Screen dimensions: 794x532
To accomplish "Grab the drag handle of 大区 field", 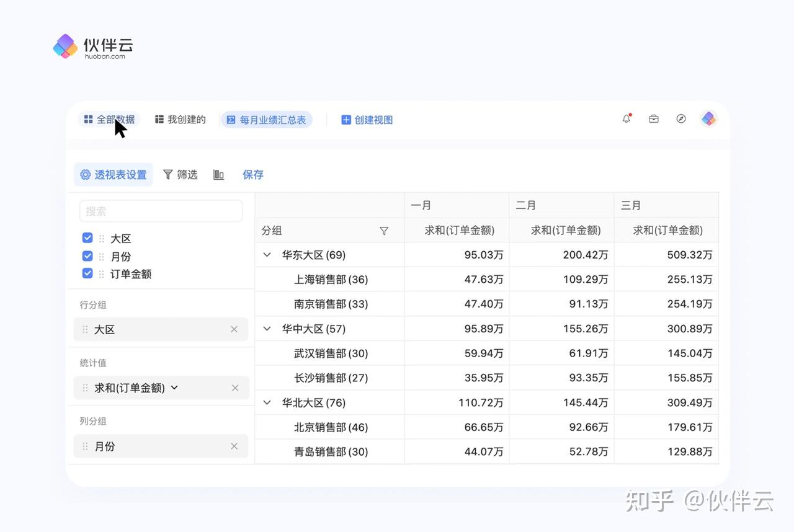I will coord(102,239).
